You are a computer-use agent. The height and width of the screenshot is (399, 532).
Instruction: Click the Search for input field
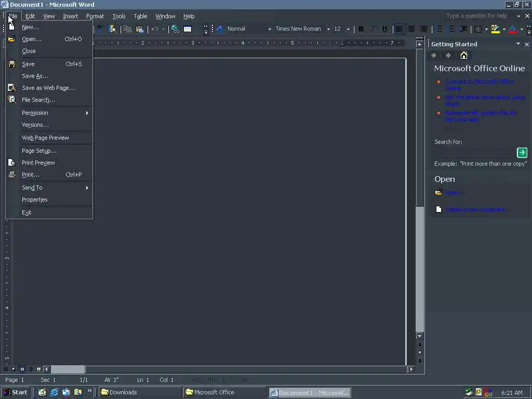tap(475, 152)
